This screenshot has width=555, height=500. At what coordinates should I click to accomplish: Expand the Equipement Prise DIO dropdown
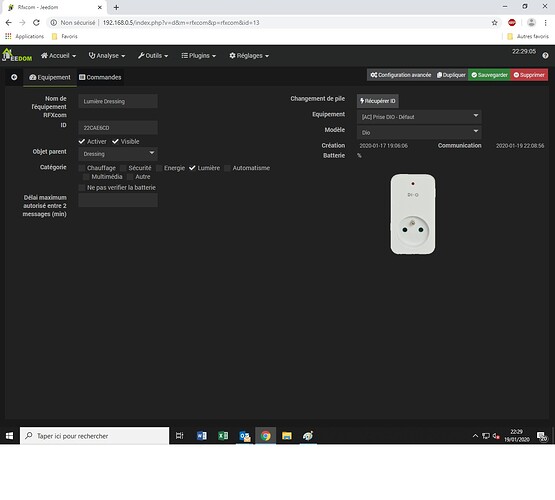[419, 117]
